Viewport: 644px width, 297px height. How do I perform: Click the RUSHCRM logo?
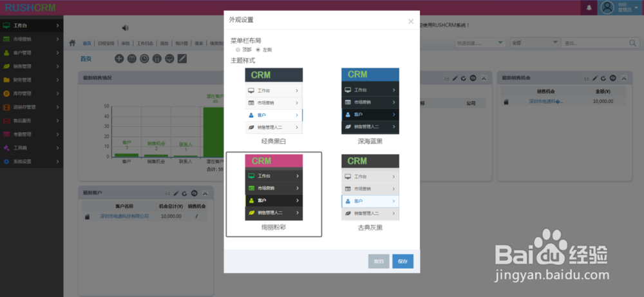[30, 7]
